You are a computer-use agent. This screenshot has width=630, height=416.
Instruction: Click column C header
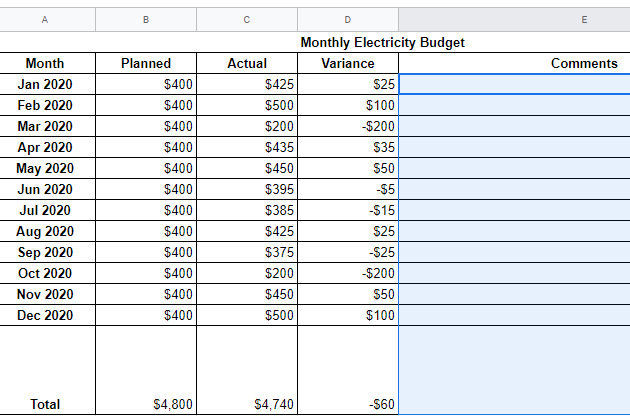pos(247,19)
